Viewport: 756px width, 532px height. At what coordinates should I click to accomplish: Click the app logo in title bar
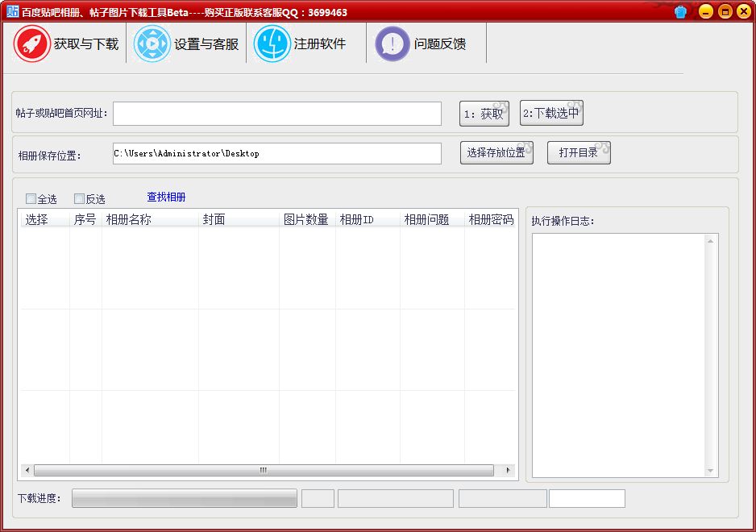pos(12,12)
